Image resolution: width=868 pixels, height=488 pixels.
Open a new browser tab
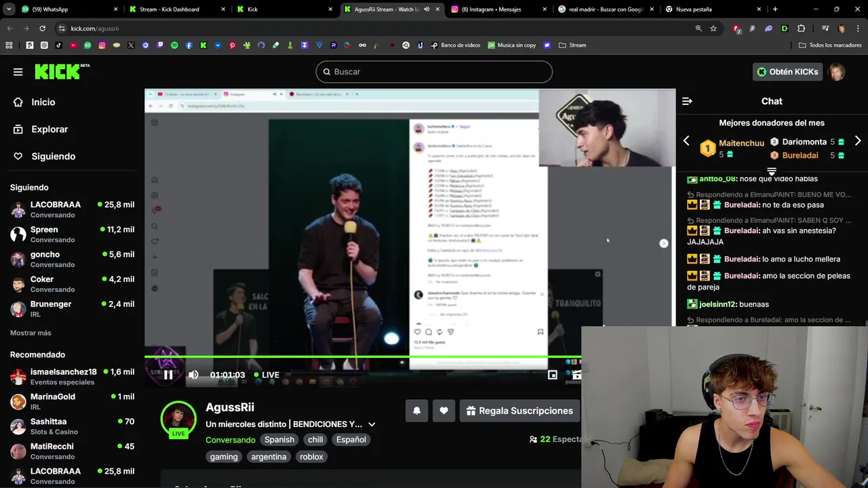pos(775,9)
